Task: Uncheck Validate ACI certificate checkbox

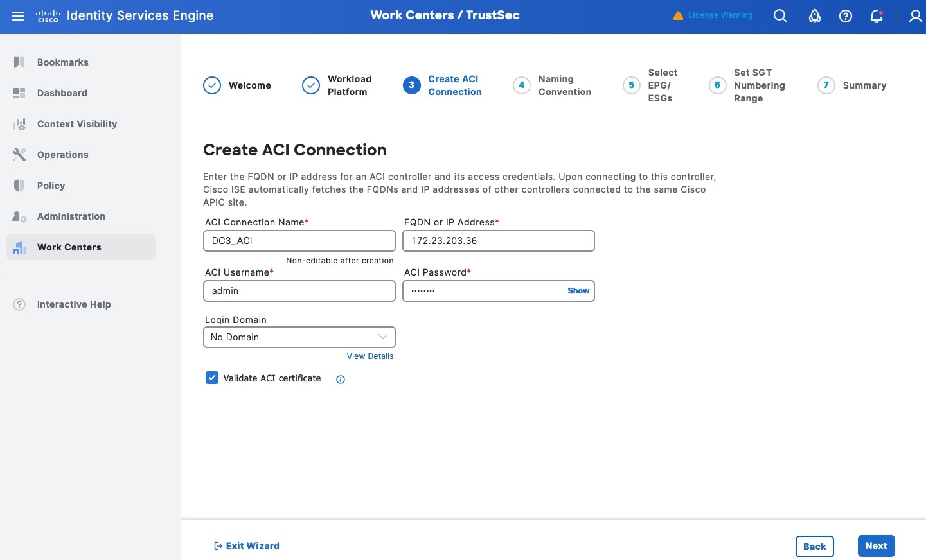Action: click(x=212, y=378)
